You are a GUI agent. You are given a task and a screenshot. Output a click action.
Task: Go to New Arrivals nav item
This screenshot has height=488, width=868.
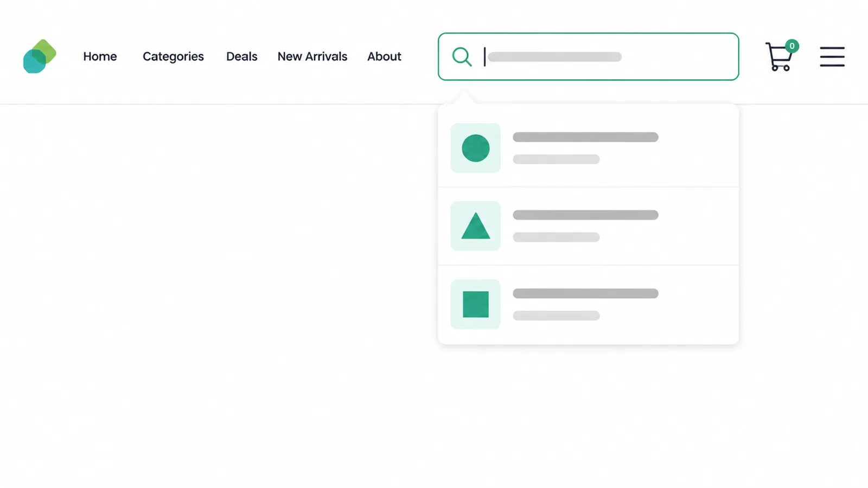pyautogui.click(x=312, y=56)
